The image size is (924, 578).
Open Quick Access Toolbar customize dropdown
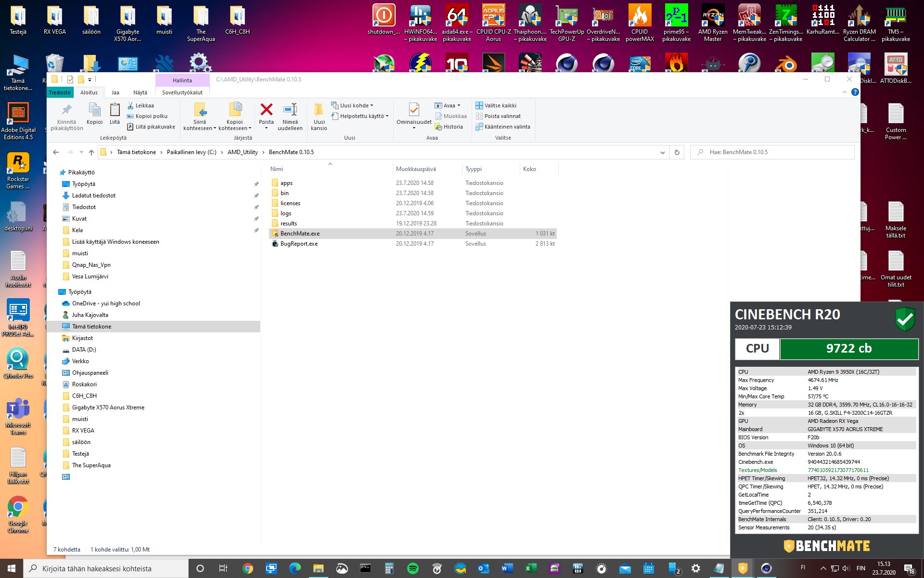pos(90,80)
